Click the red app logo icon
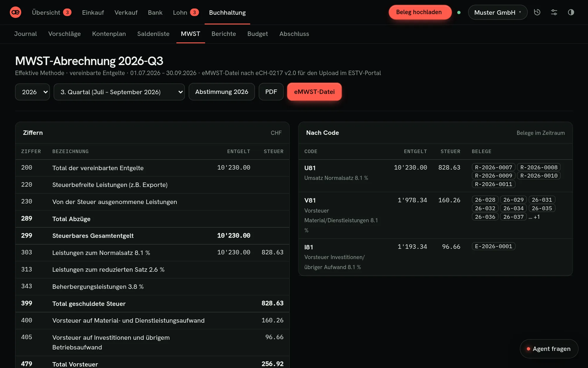 point(15,12)
